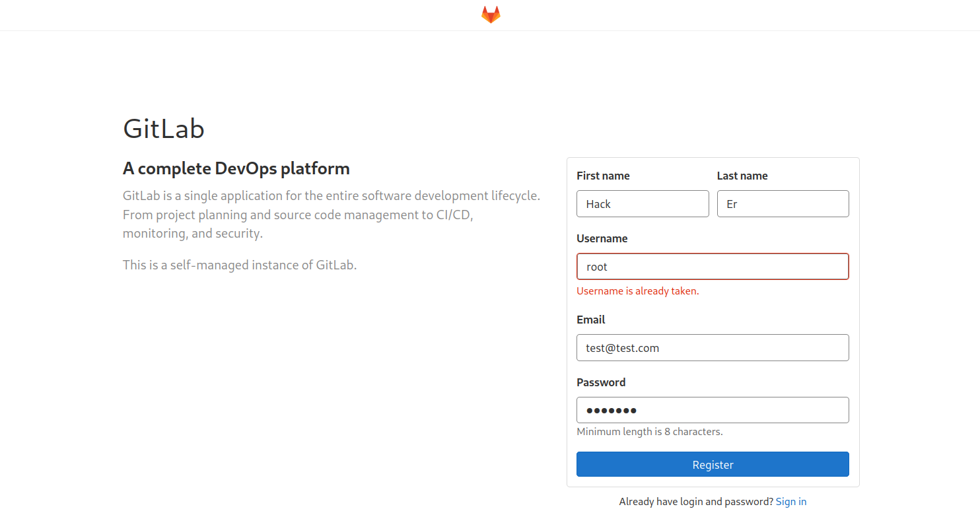
Task: Click the GitLab description paragraph
Action: pos(330,215)
